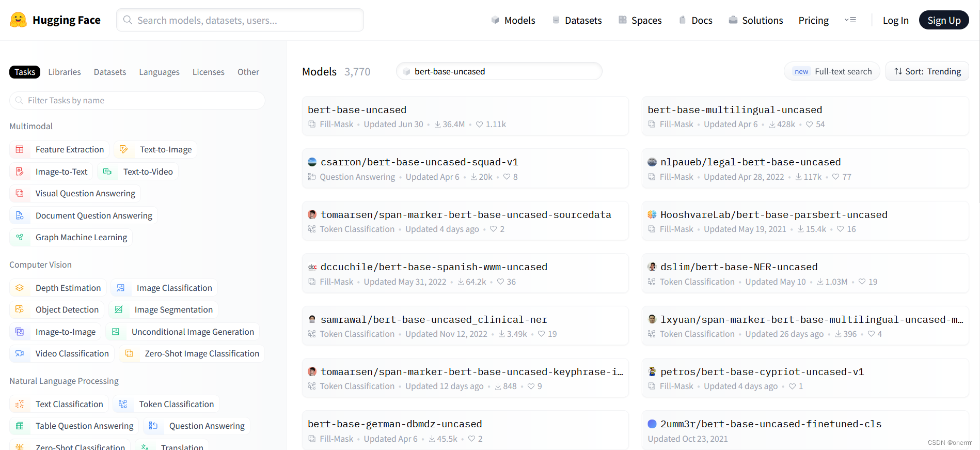Click the Document Question Answering icon

point(20,215)
